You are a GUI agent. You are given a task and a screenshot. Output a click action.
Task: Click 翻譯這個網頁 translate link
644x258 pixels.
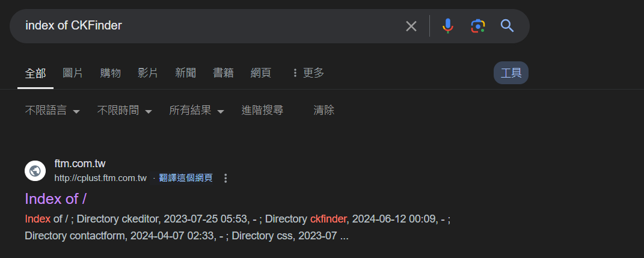(x=186, y=178)
